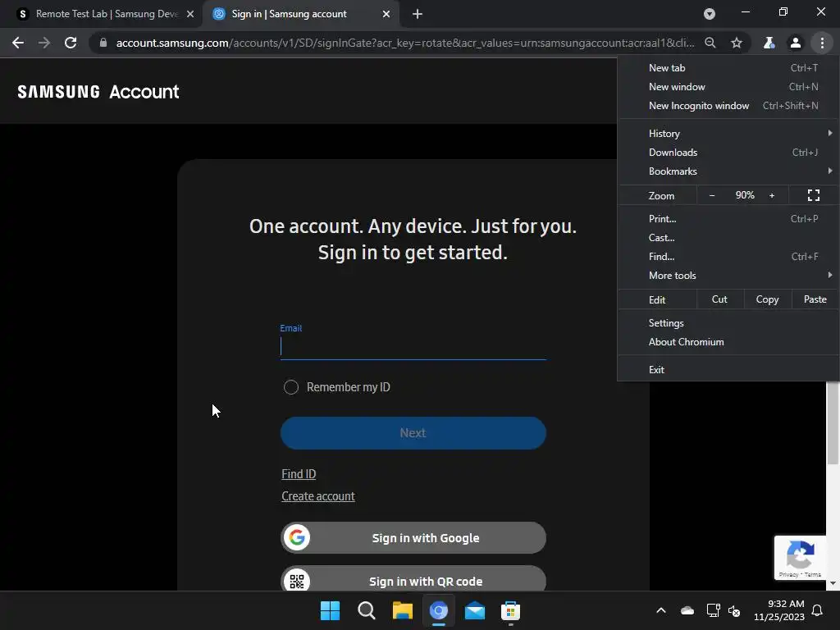Focus the Email input field

coord(413,347)
